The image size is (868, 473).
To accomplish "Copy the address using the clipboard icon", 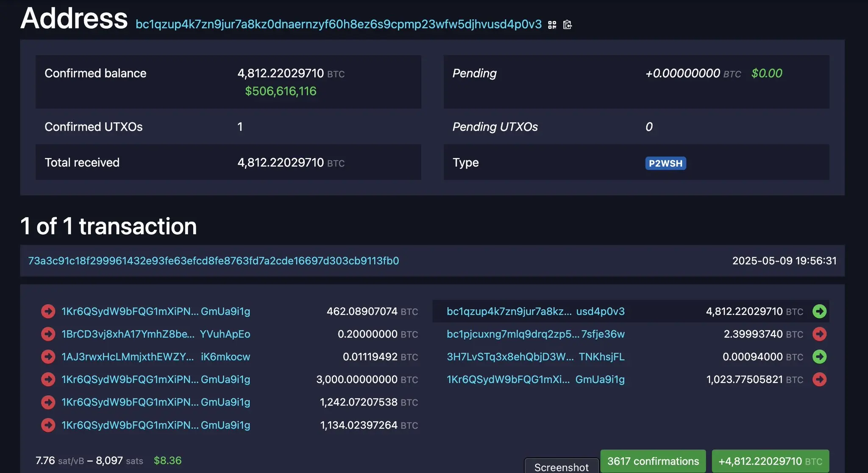I will tap(568, 25).
